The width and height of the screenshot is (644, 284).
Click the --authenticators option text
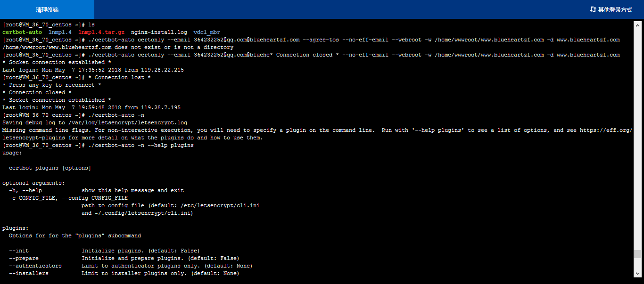pyautogui.click(x=35, y=266)
